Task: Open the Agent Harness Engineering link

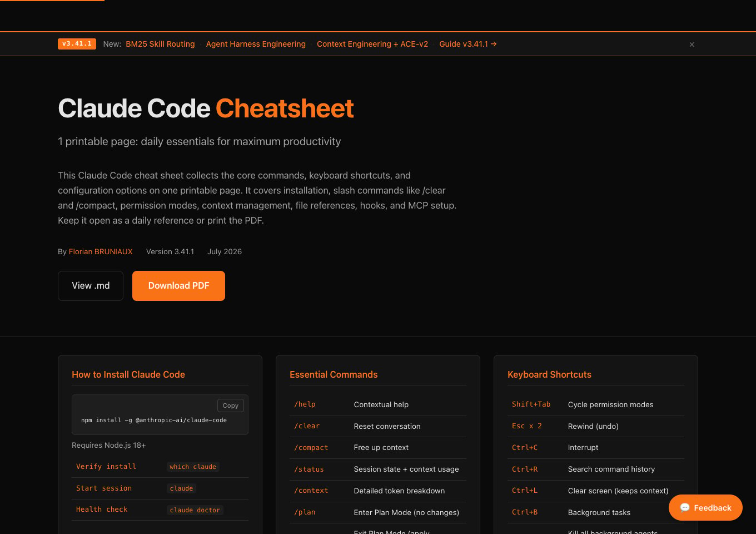Action: pos(256,44)
